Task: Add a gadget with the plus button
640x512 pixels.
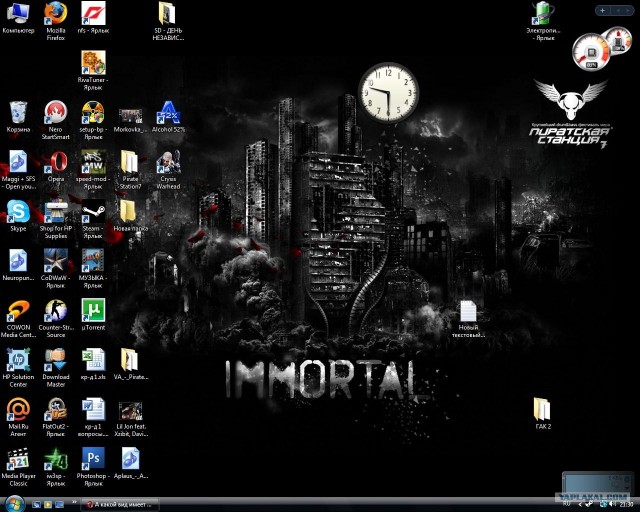Action: coord(602,10)
